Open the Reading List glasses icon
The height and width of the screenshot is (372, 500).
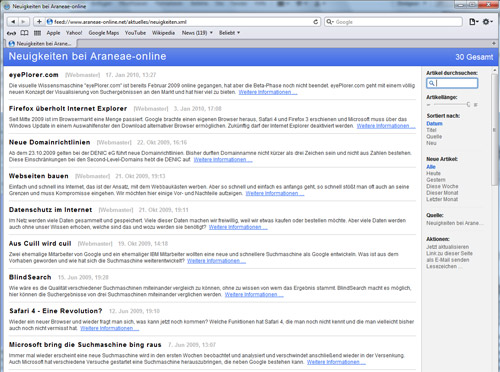pos(11,33)
